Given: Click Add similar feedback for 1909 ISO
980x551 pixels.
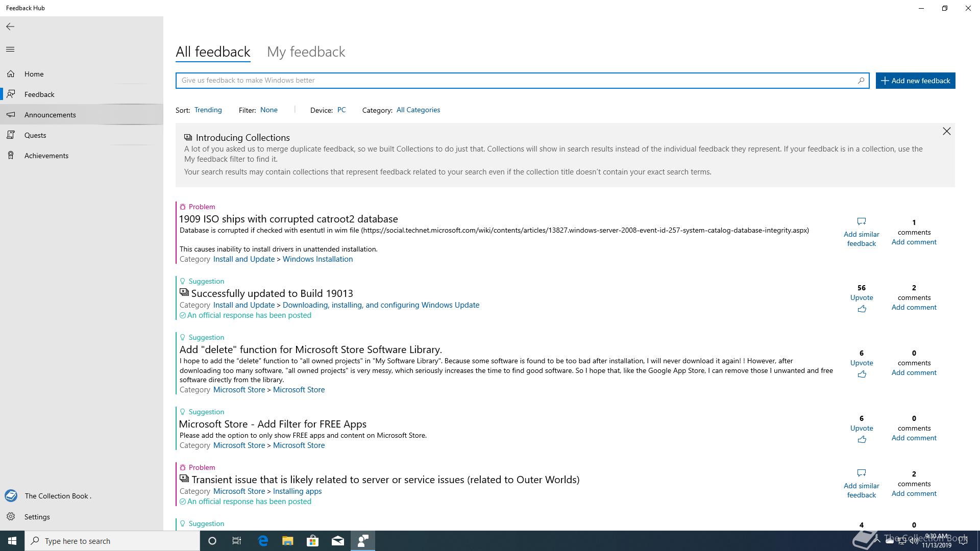Looking at the screenshot, I should 862,233.
